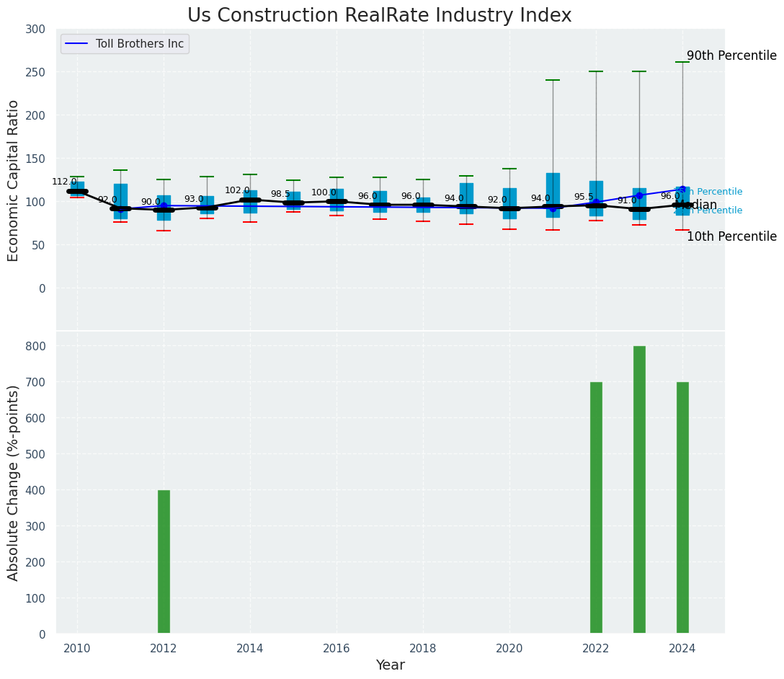This screenshot has width=784, height=679.
Task: Click the 90th Percentile annotation
Action: pyautogui.click(x=731, y=56)
